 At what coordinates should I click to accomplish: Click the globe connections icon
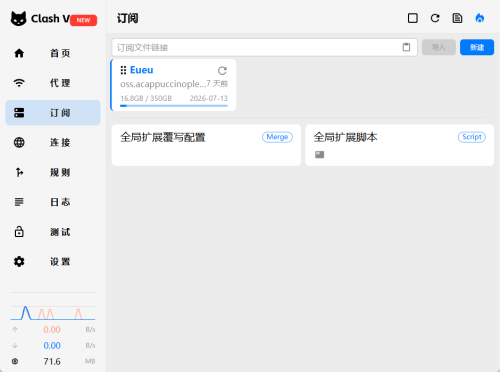coord(19,142)
